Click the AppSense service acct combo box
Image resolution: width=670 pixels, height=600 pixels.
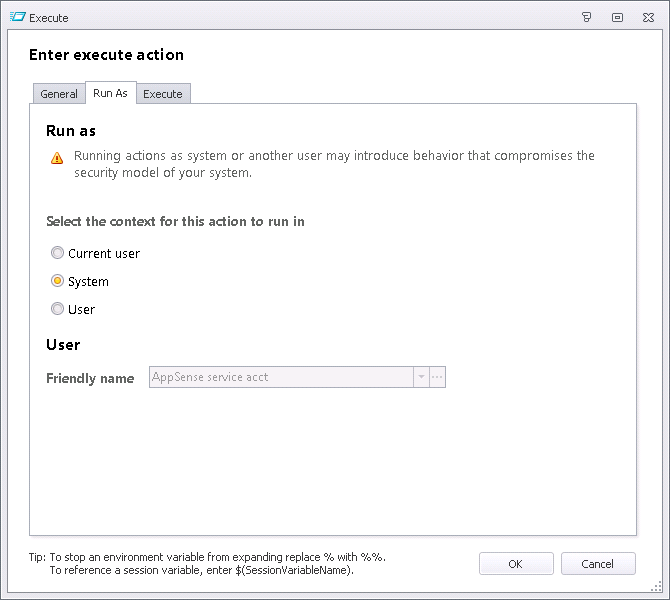coord(281,377)
